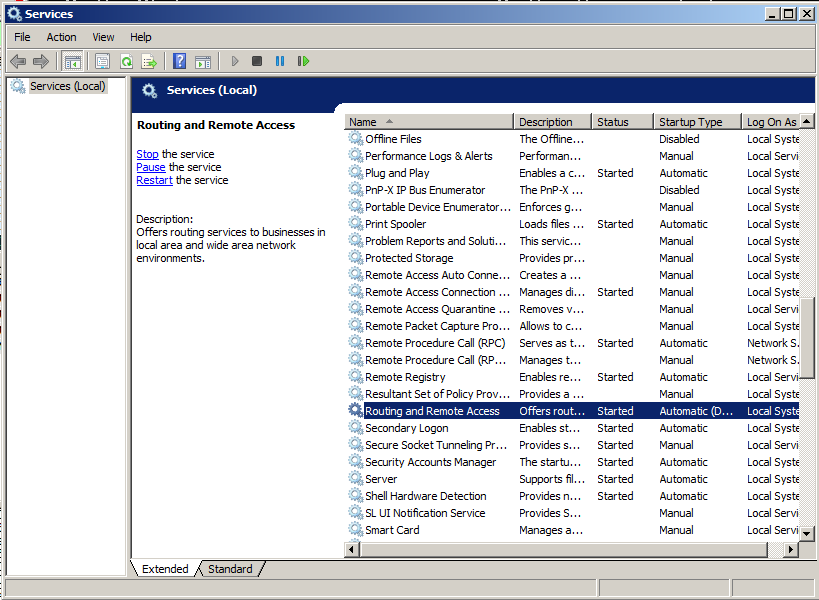
Task: Click the blue Help toolbar icon
Action: [180, 61]
